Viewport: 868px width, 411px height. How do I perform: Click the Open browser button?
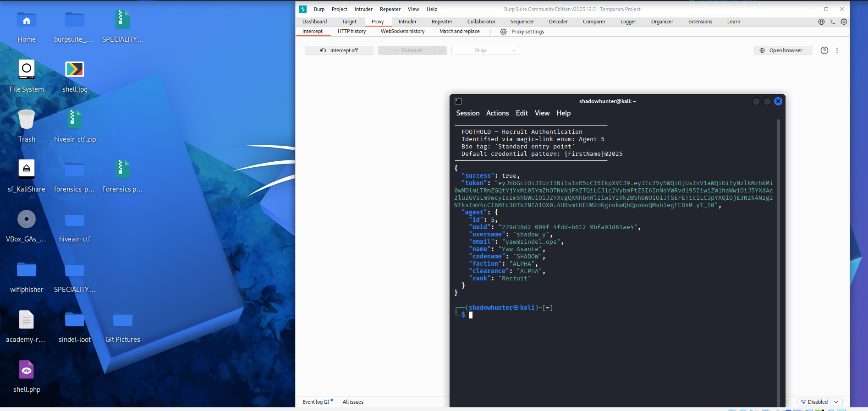click(783, 50)
